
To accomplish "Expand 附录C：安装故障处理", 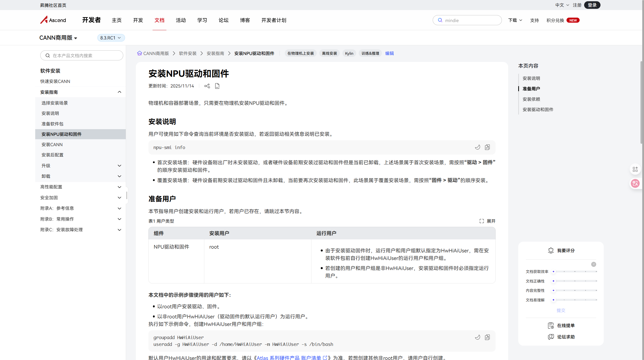I will 119,230.
